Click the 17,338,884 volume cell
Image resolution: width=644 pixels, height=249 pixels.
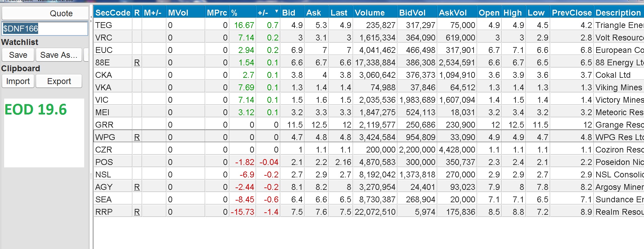pyautogui.click(x=375, y=63)
